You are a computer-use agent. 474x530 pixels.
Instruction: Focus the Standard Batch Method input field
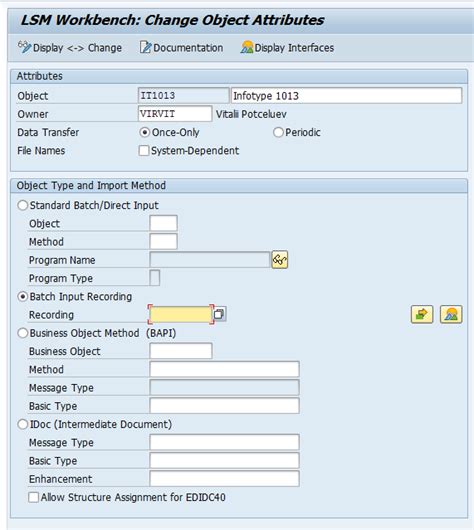coord(163,242)
